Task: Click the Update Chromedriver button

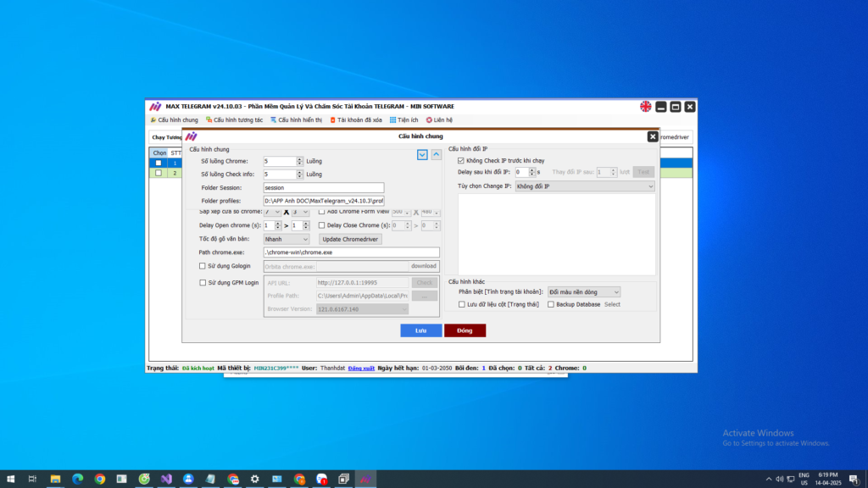Action: (x=350, y=239)
